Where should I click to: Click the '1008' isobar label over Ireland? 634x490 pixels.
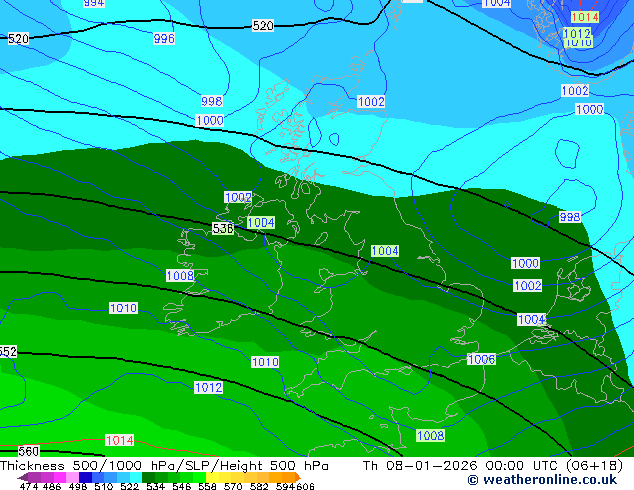click(x=180, y=276)
